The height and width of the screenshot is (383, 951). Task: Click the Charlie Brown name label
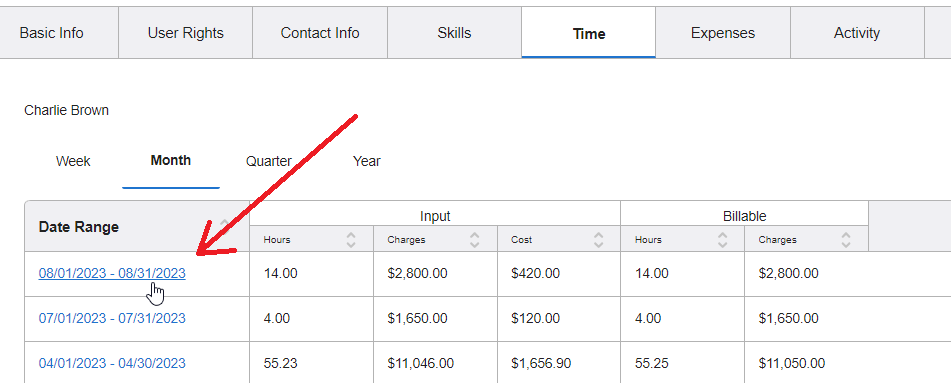click(67, 110)
